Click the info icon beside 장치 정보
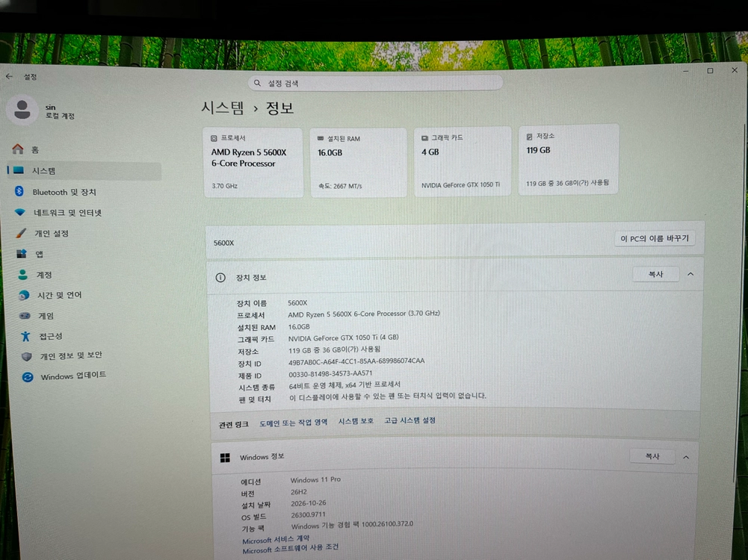 [x=220, y=277]
